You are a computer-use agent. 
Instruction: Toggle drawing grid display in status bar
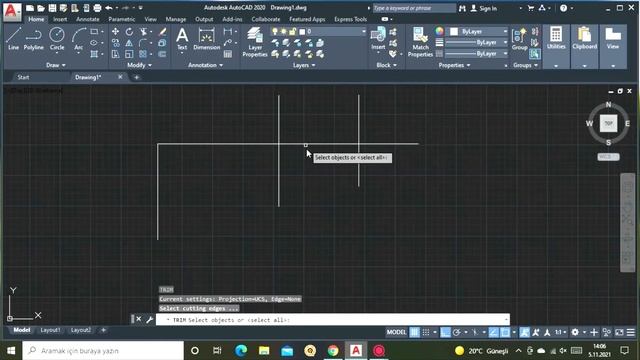[x=414, y=332]
